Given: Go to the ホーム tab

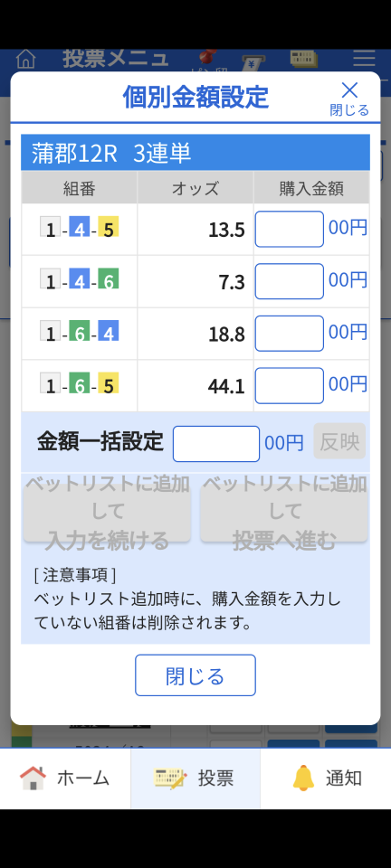Looking at the screenshot, I should (x=65, y=778).
